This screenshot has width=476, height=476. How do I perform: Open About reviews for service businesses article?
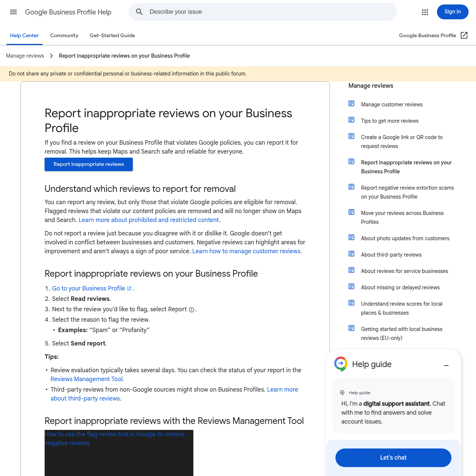click(404, 271)
